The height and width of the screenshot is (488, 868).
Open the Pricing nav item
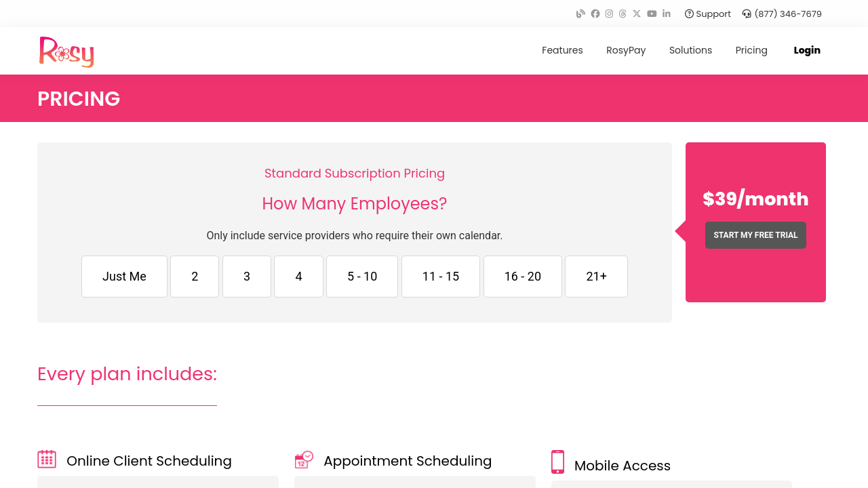(x=751, y=50)
